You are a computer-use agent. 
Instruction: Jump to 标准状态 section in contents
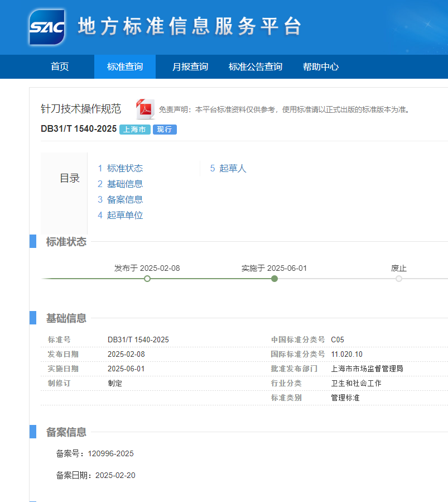pos(124,168)
